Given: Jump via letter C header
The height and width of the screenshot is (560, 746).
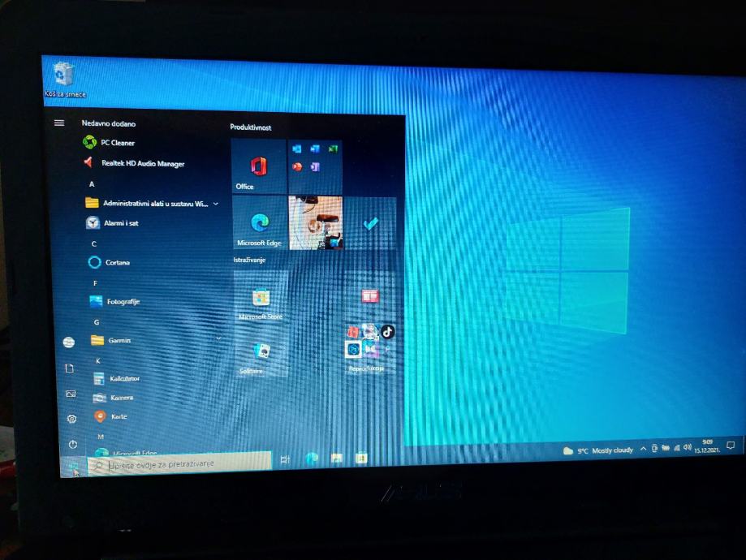Looking at the screenshot, I should tap(93, 243).
